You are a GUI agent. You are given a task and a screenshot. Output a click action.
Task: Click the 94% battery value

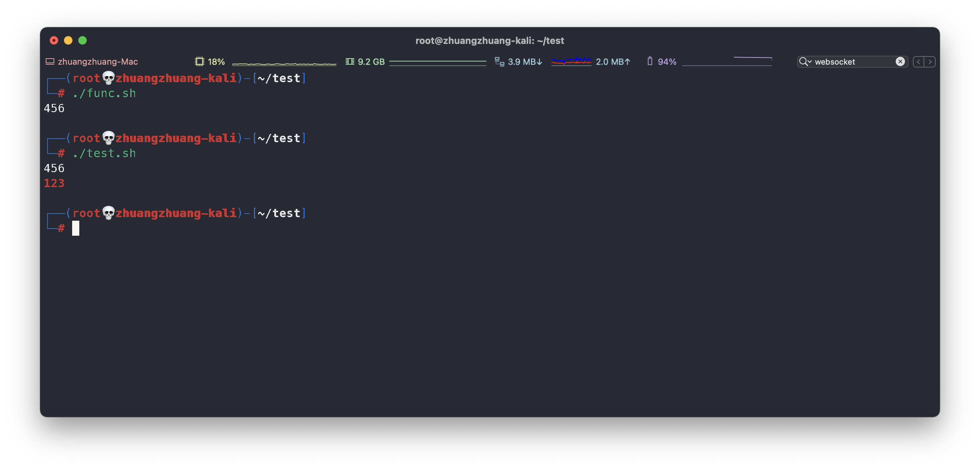coord(667,62)
